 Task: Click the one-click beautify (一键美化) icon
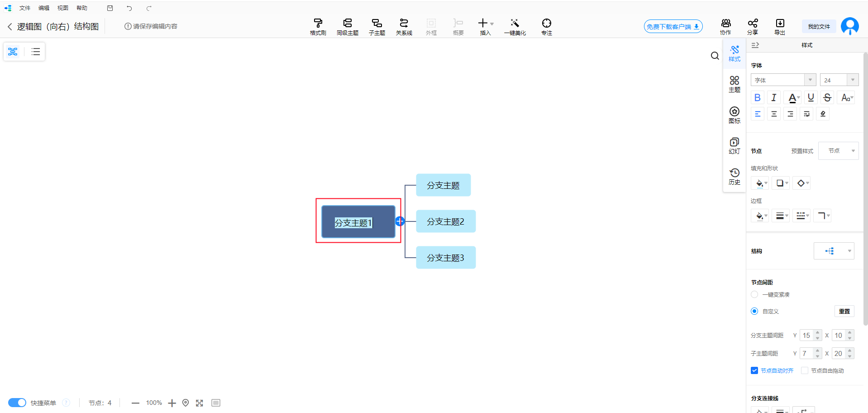tap(515, 26)
